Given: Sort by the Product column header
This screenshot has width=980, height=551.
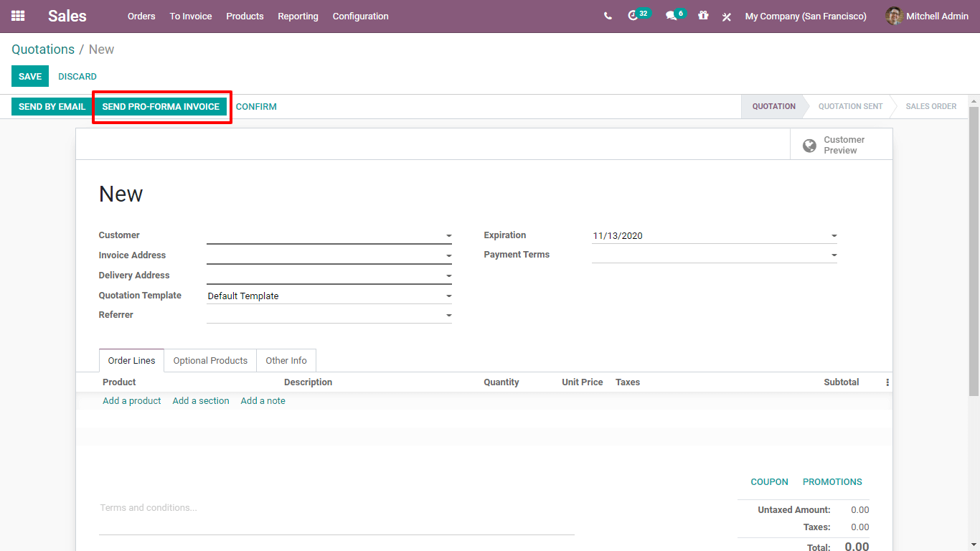Looking at the screenshot, I should pos(119,382).
